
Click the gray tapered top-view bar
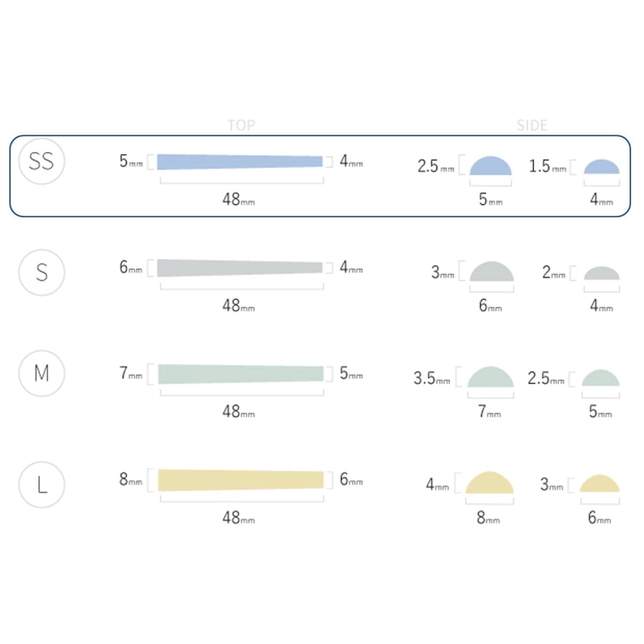click(239, 267)
